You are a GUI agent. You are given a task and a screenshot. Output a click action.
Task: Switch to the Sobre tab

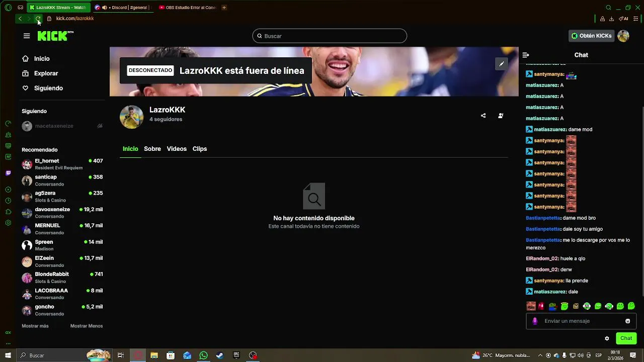(152, 149)
